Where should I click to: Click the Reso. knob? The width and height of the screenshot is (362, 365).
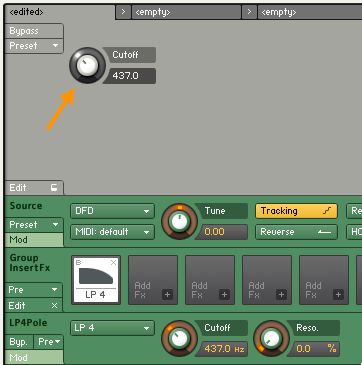click(271, 339)
